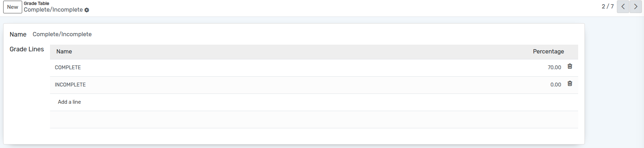This screenshot has height=148, width=644.
Task: Click Add a line
Action: (69, 102)
